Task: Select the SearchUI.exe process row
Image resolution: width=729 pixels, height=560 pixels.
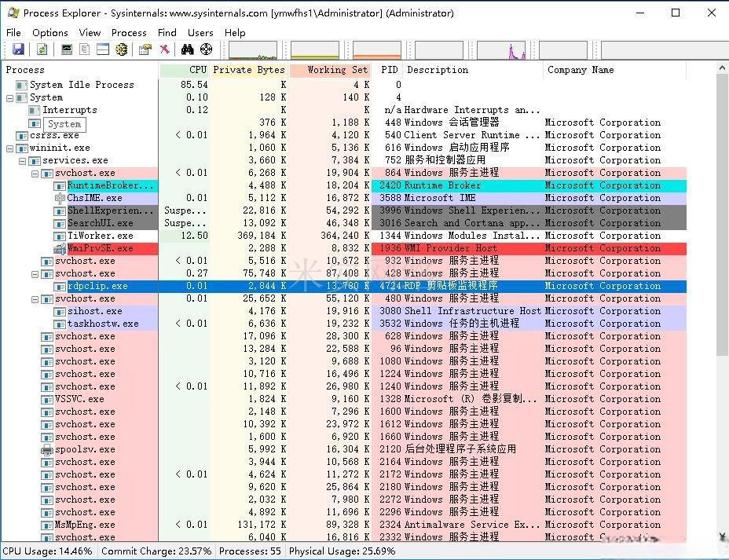Action: coord(344,224)
